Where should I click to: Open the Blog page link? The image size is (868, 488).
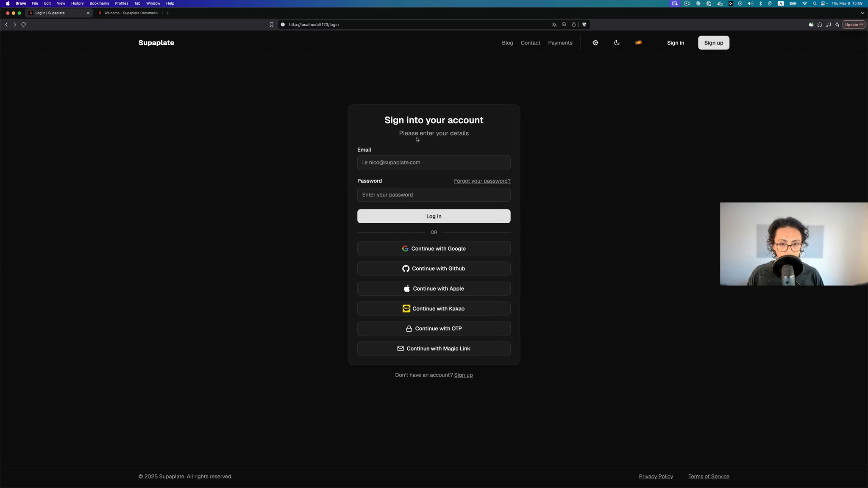click(507, 43)
